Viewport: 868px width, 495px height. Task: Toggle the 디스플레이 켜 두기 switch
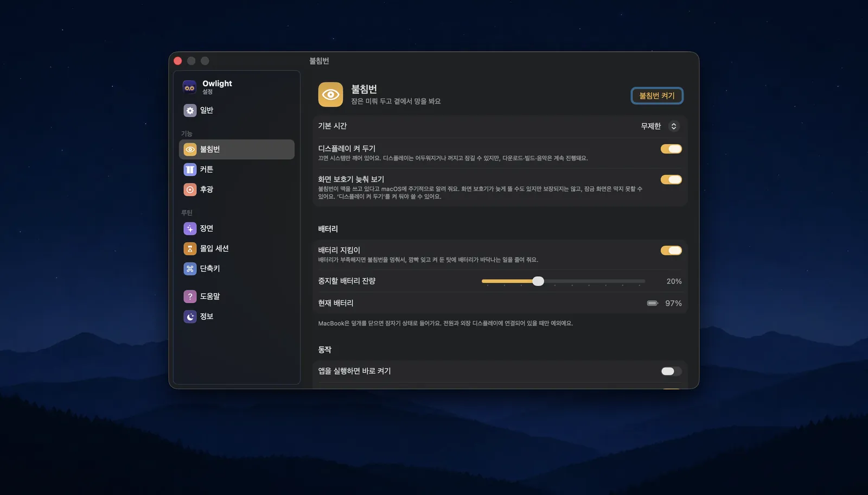click(x=671, y=149)
